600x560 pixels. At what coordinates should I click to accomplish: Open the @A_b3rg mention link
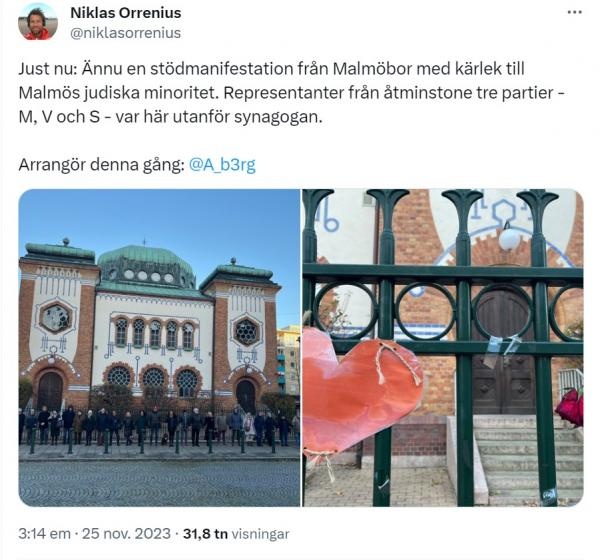point(222,165)
